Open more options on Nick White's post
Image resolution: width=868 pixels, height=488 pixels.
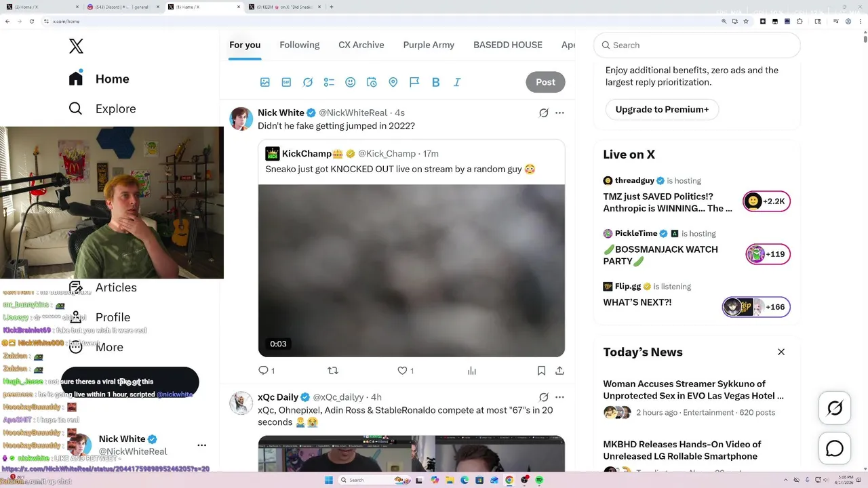click(559, 113)
